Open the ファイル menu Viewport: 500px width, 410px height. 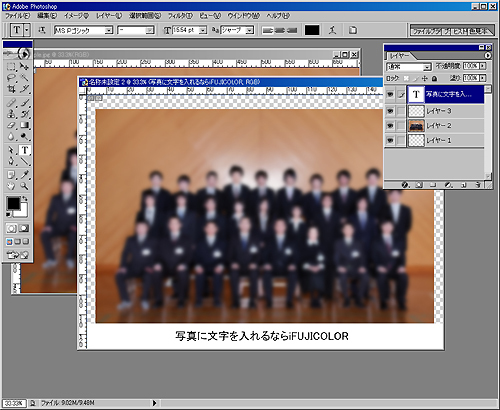(18, 16)
